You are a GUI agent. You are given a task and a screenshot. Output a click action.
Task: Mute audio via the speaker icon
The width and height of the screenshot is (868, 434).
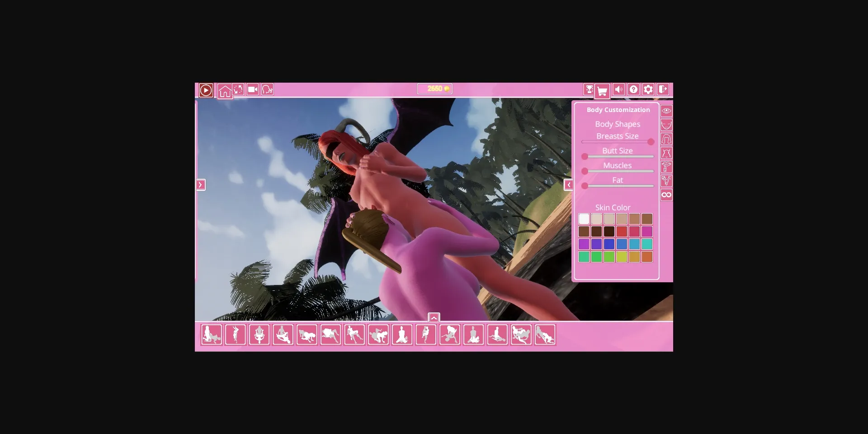[x=619, y=89]
